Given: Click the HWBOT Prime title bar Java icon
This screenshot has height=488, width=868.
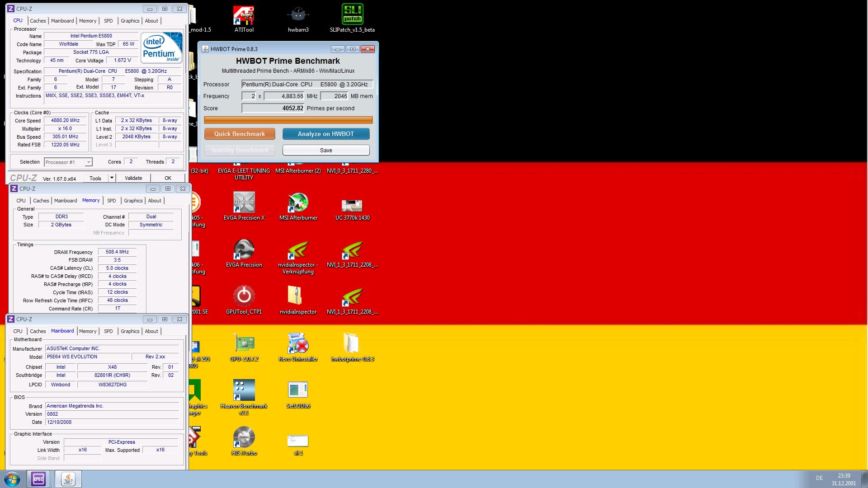Looking at the screenshot, I should point(205,49).
